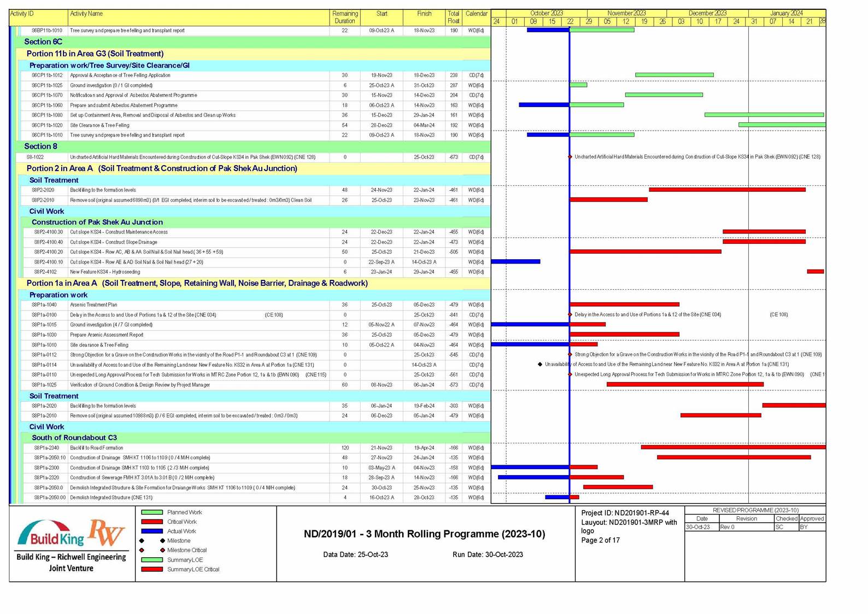The width and height of the screenshot is (868, 614).
Task: Click the red Milestone Critical diamond in legend
Action: click(162, 550)
